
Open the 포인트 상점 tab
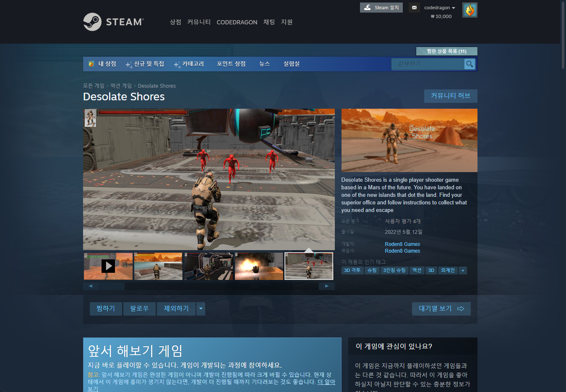point(231,64)
